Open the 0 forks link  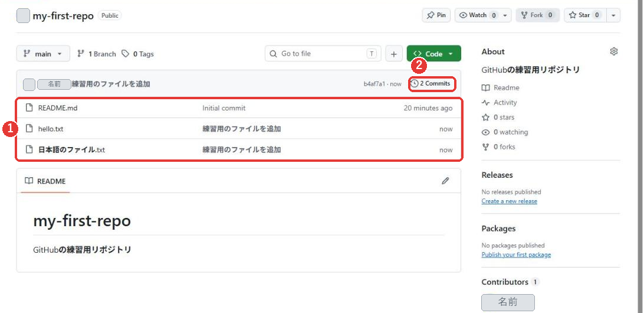coord(498,147)
